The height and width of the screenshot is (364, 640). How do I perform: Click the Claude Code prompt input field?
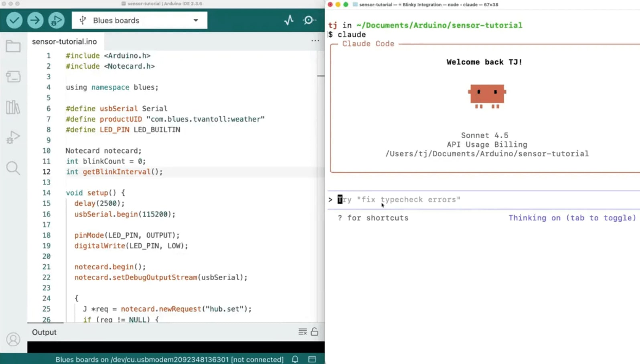point(484,200)
